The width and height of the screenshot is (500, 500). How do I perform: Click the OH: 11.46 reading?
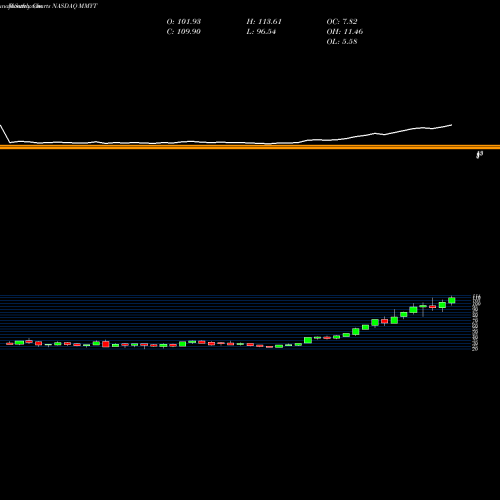(x=345, y=32)
